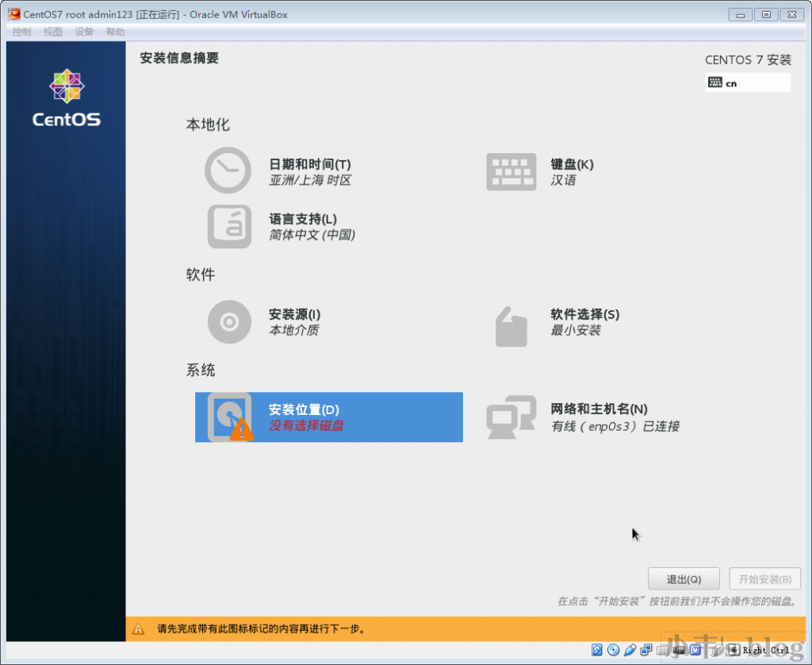Click keyboard capture arrow status icon
812x665 pixels.
click(x=733, y=649)
